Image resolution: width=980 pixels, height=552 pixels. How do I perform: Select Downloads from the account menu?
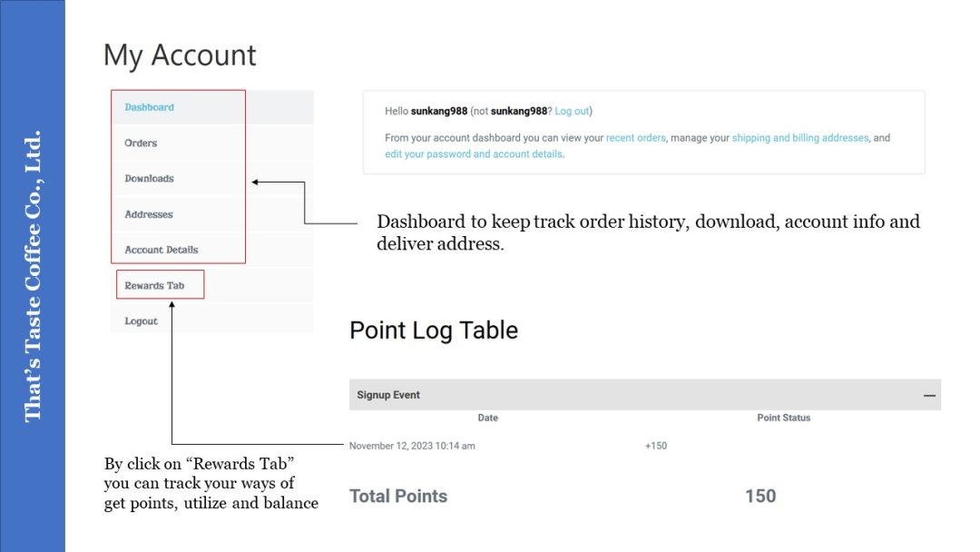(150, 179)
